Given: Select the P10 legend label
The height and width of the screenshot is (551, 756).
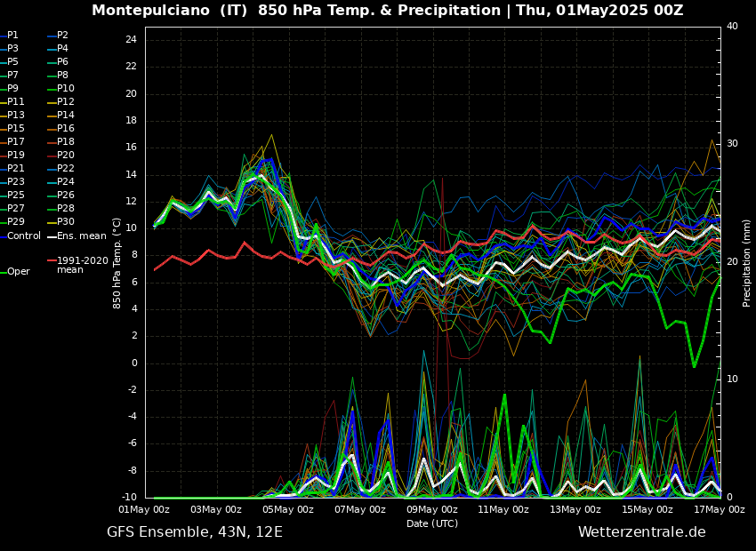Looking at the screenshot, I should (66, 89).
